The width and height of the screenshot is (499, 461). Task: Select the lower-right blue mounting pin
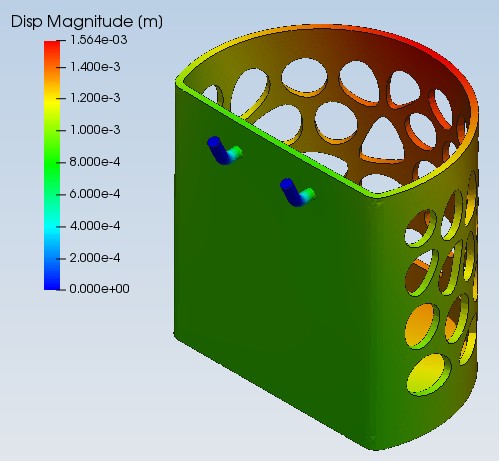click(297, 192)
